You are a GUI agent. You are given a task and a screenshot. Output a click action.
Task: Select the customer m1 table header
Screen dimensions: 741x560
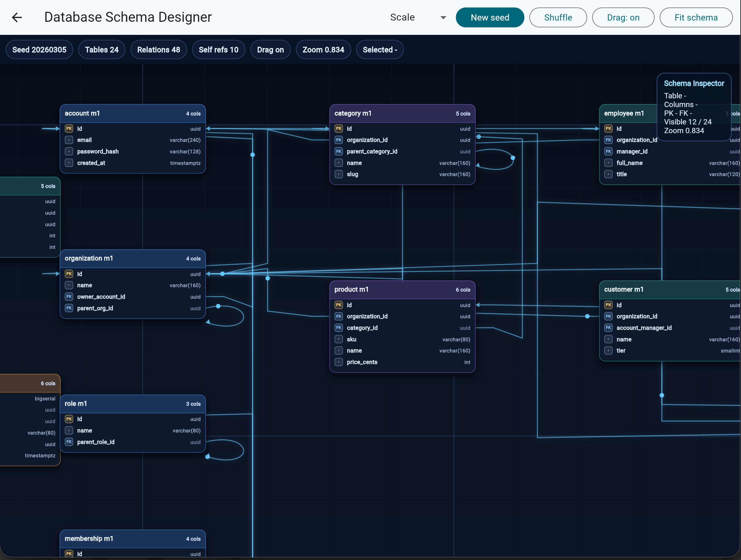pos(624,289)
